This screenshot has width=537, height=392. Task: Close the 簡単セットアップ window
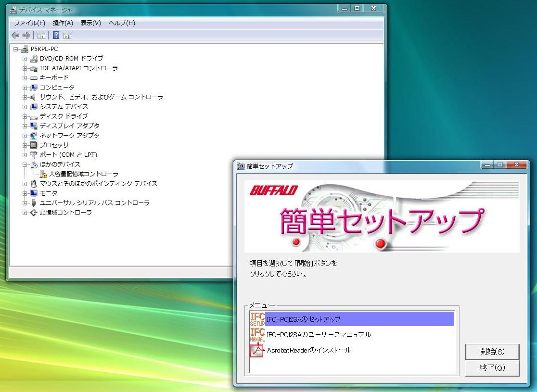point(517,164)
